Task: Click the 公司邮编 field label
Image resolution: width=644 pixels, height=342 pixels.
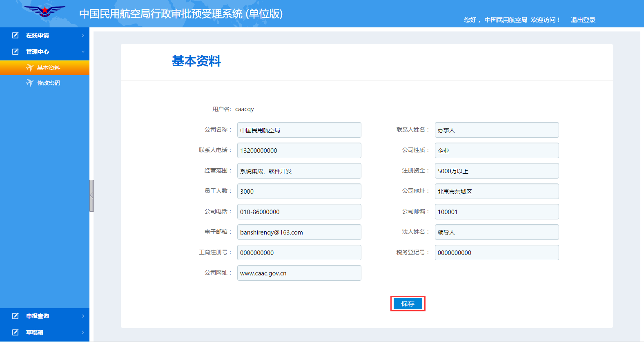Action: (x=416, y=211)
